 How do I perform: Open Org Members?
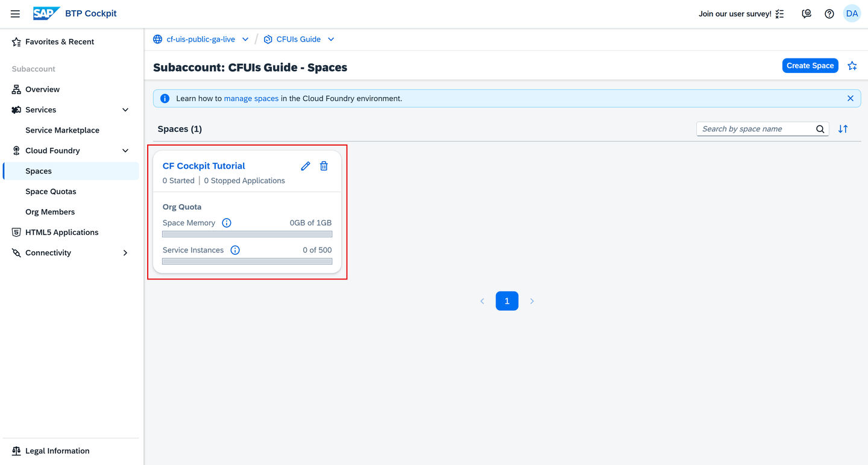point(71,212)
